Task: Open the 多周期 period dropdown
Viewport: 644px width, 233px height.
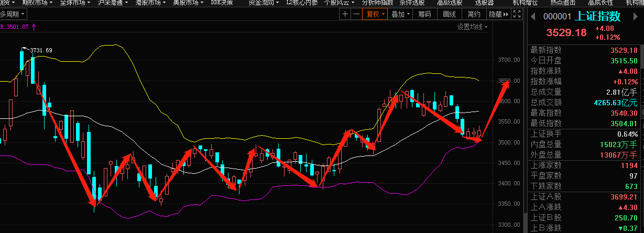Action: 12,15
